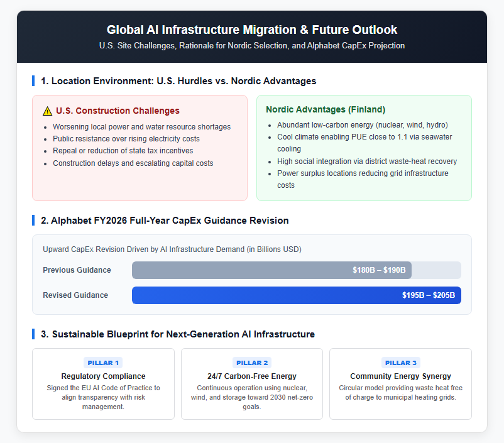The height and width of the screenshot is (443, 504).
Task: Click heading '1. Location Environment: U.S. Hurdles vs. Nordic Advantages'
Action: [x=178, y=81]
